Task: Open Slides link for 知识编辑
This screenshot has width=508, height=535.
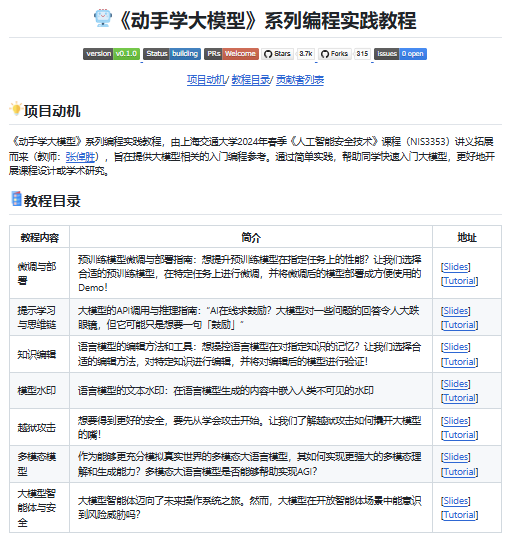Action: pyautogui.click(x=456, y=347)
